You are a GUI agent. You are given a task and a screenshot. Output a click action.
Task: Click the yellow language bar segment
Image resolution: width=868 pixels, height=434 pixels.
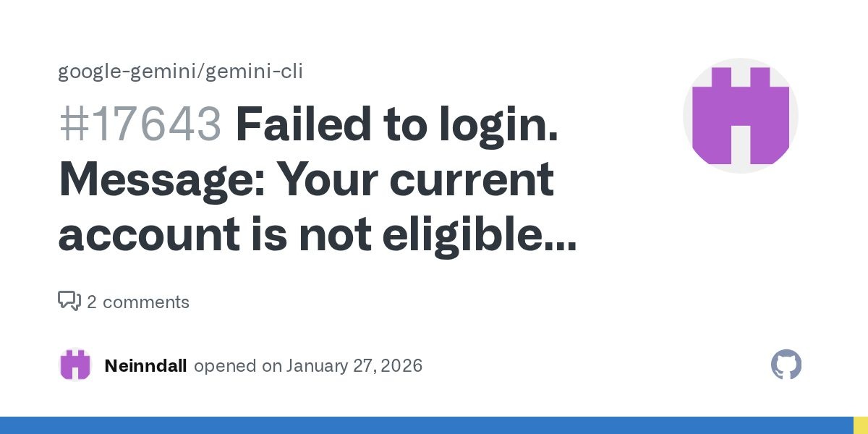click(861, 425)
